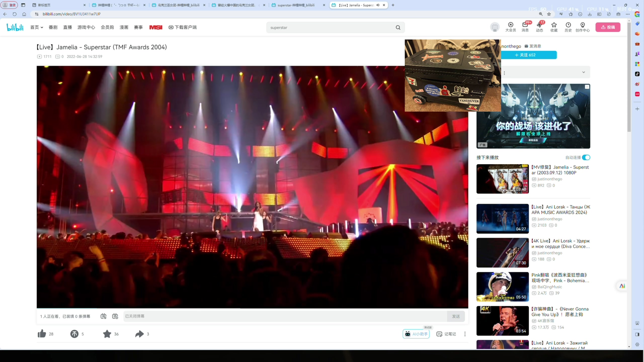This screenshot has height=362, width=644.
Task: Toggle the 自动连播 autoplay switch
Action: coord(586,157)
